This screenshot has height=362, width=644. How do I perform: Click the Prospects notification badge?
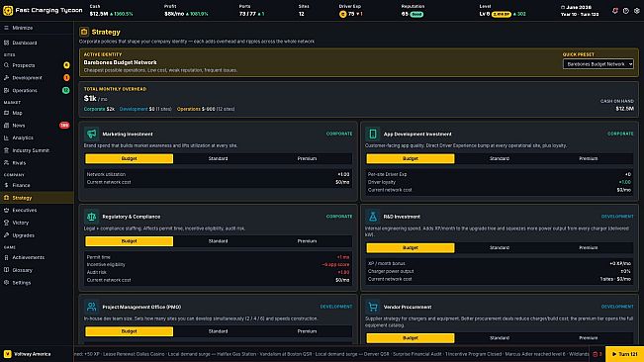66,65
